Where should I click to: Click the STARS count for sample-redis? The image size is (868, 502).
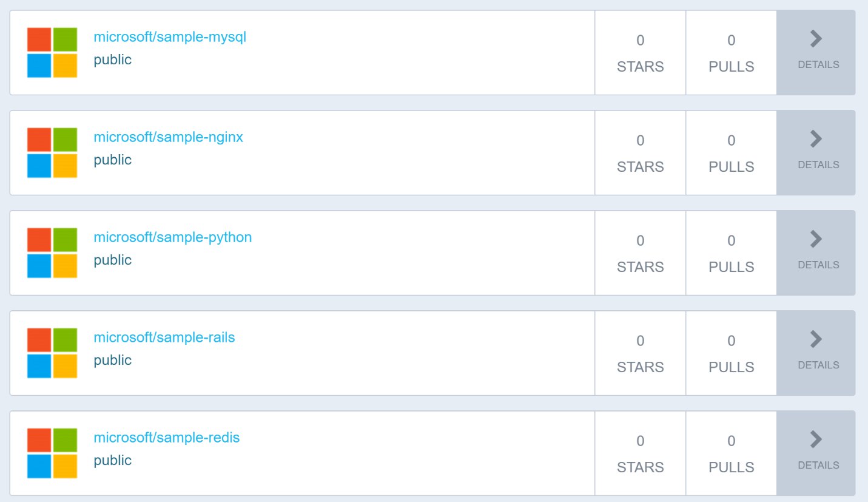(641, 441)
